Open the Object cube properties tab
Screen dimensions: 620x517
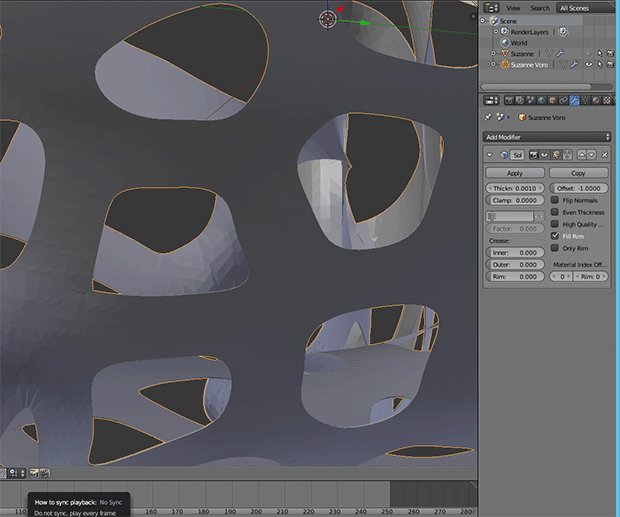(x=552, y=100)
